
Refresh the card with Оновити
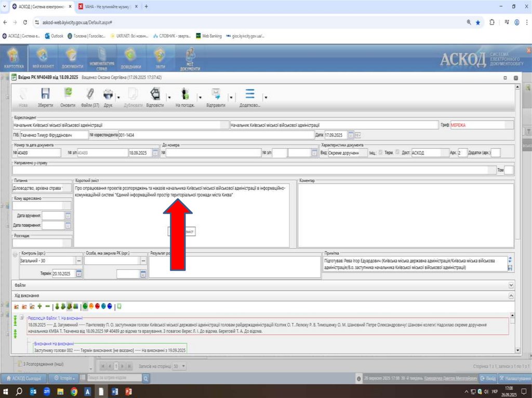click(x=68, y=98)
